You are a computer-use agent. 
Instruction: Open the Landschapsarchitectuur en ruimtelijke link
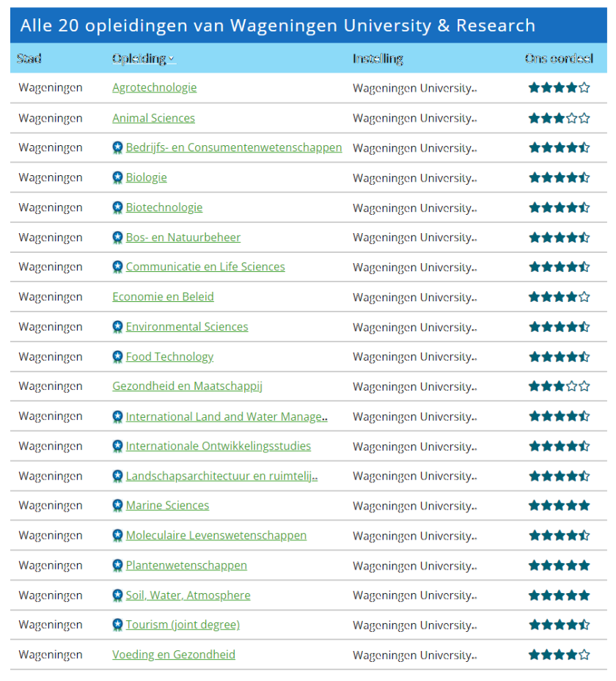[x=221, y=476]
